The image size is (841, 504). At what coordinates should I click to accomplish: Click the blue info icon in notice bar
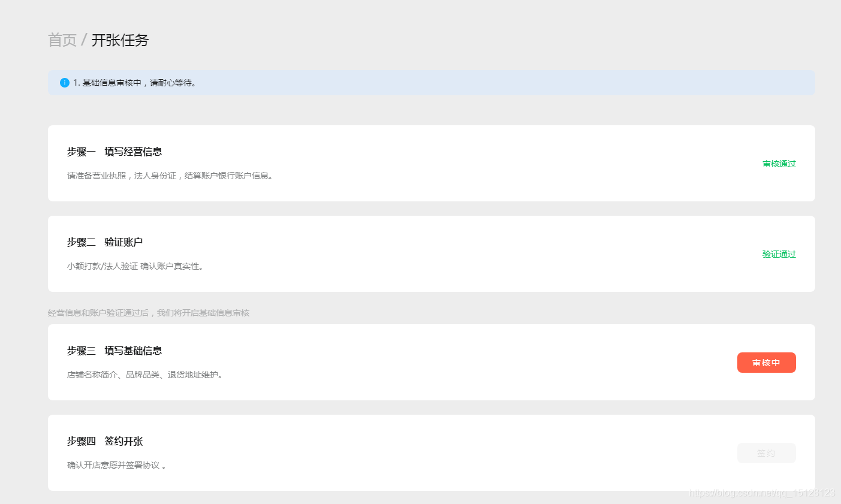(65, 83)
